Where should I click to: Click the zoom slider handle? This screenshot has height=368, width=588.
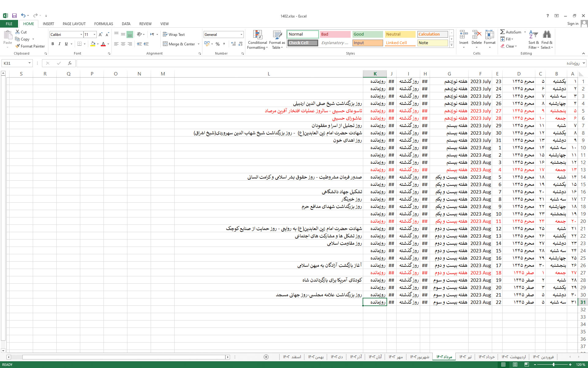[x=553, y=365]
